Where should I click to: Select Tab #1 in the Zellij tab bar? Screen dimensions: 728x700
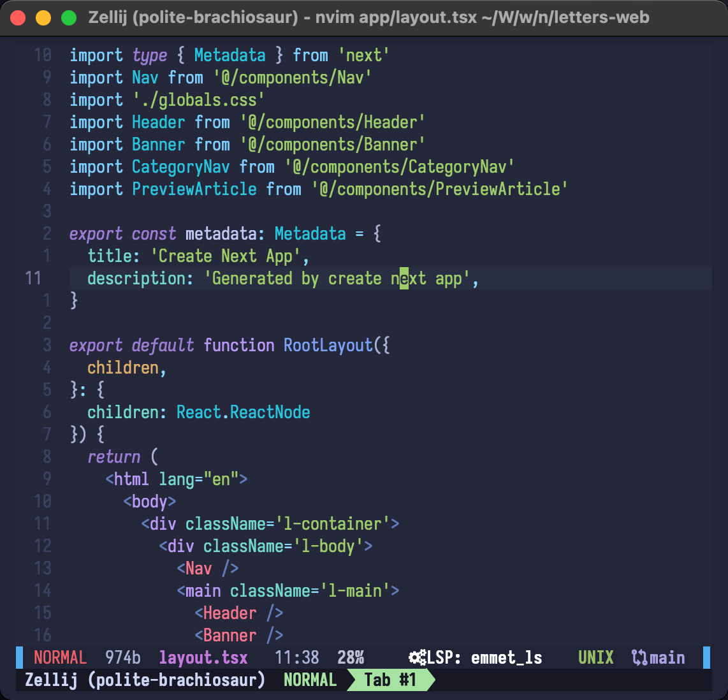tap(389, 680)
